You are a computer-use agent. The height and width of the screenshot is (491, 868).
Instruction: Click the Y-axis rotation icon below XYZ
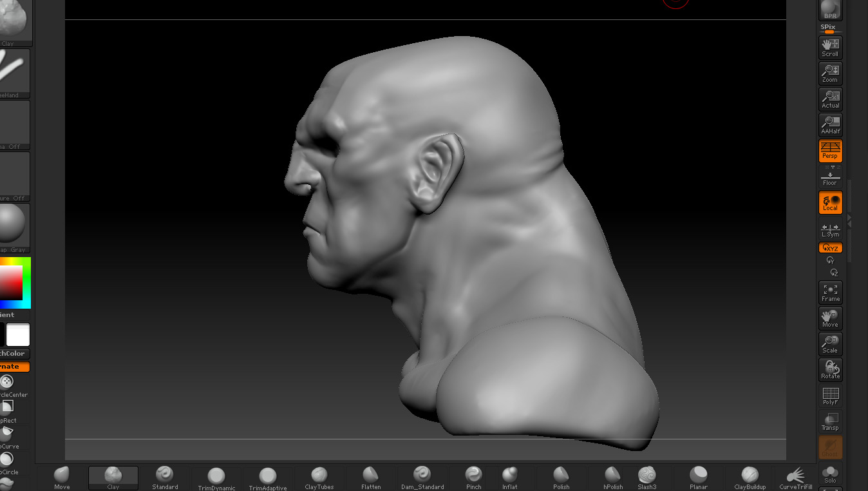[x=830, y=260]
